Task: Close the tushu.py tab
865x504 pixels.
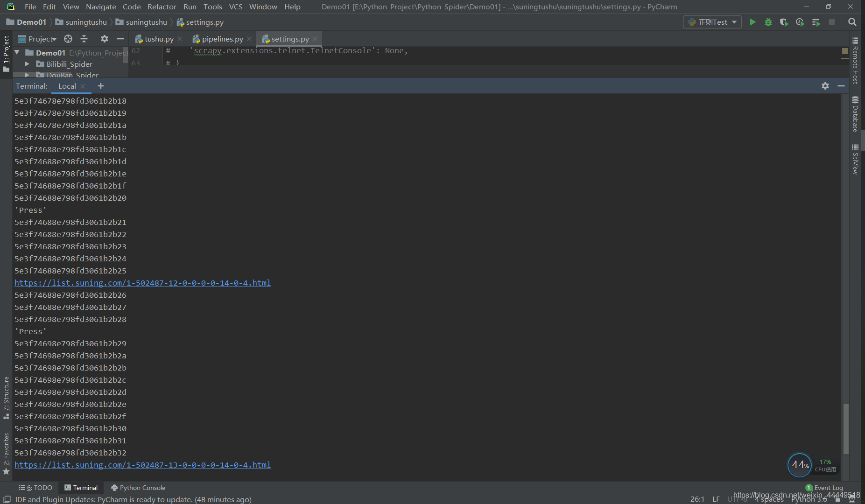Action: tap(180, 39)
